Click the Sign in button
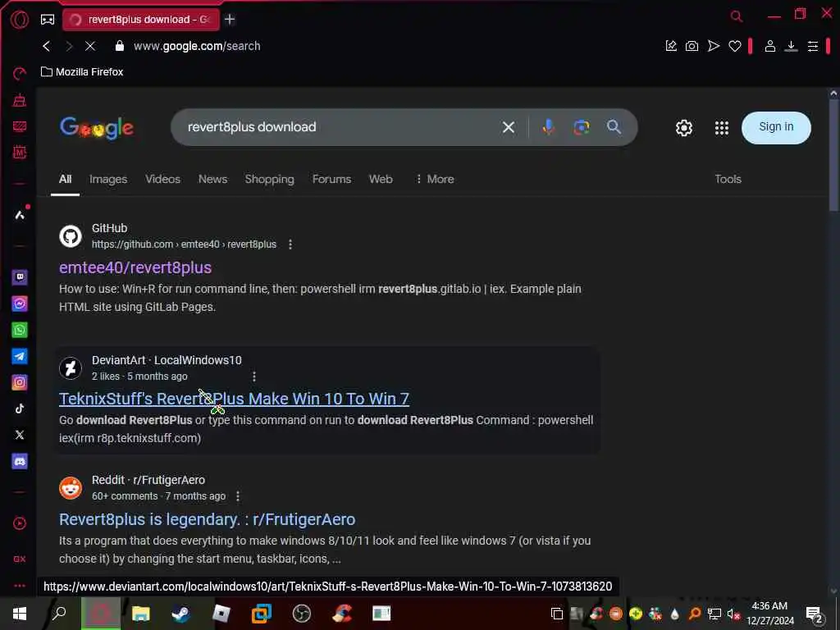840x630 pixels. pos(776,127)
